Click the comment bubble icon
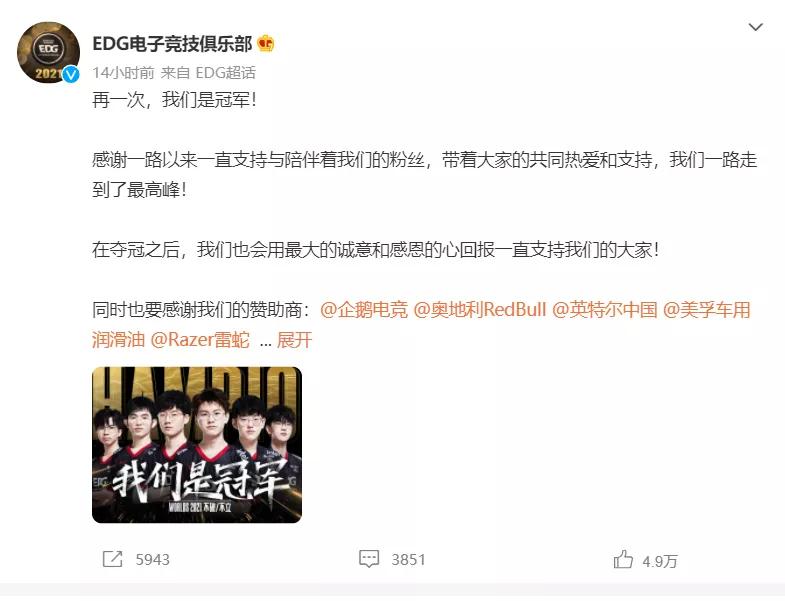Screen dimensions: 785x601 coord(369,559)
